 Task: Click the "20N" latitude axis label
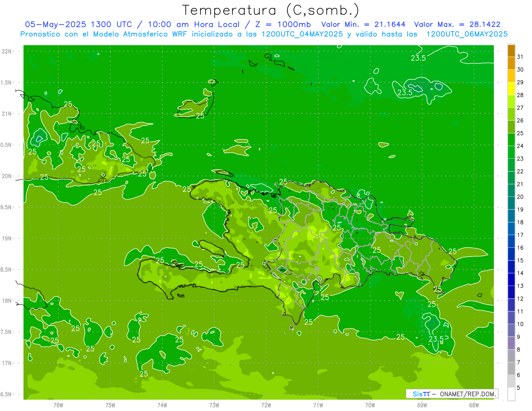(8, 176)
